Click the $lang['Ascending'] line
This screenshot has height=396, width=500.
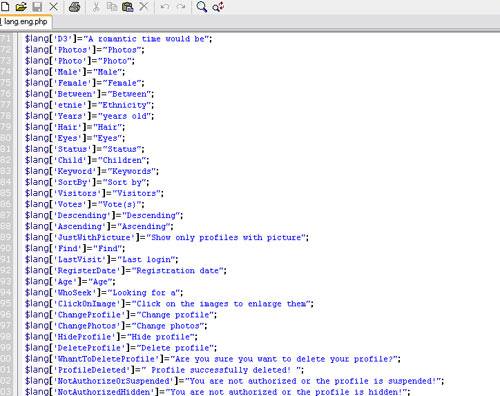click(99, 226)
